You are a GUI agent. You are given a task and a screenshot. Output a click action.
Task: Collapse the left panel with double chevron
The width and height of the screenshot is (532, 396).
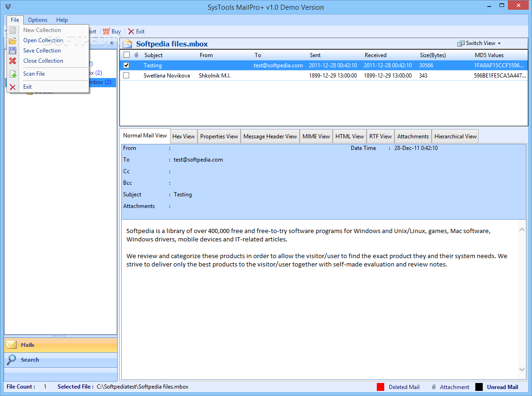[112, 43]
